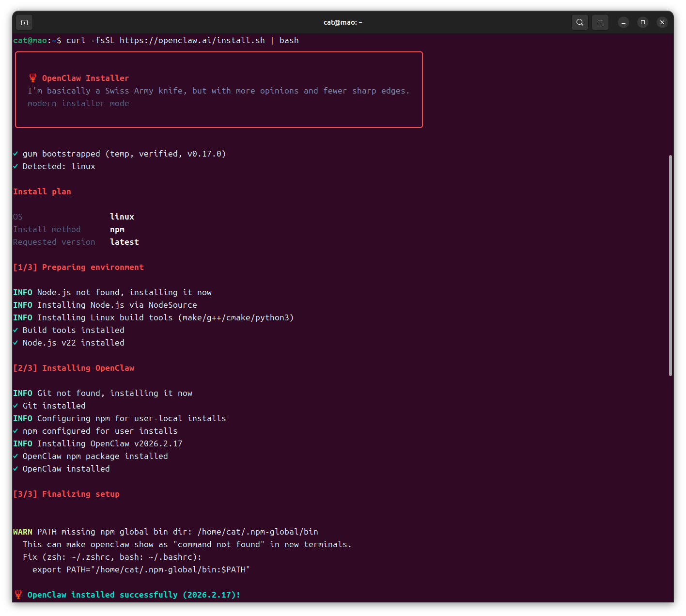Click 'OpenClaw installed successfully' message
The image size is (686, 616).
point(134,595)
